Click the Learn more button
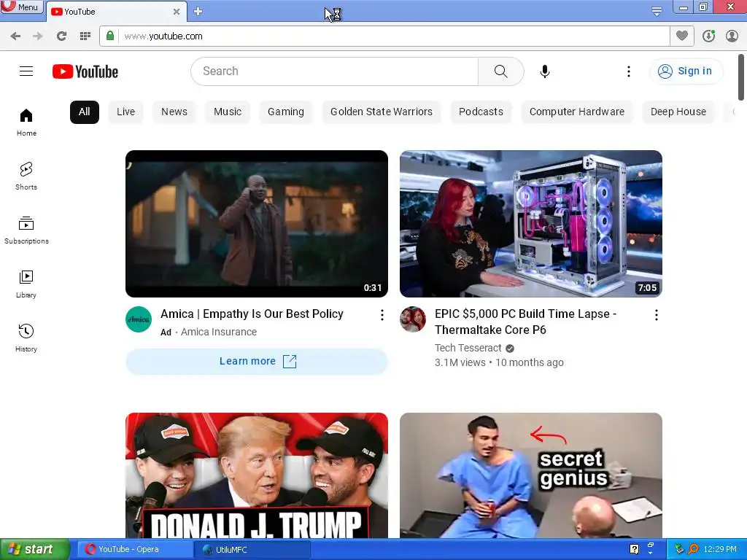747x560 pixels. tap(257, 362)
